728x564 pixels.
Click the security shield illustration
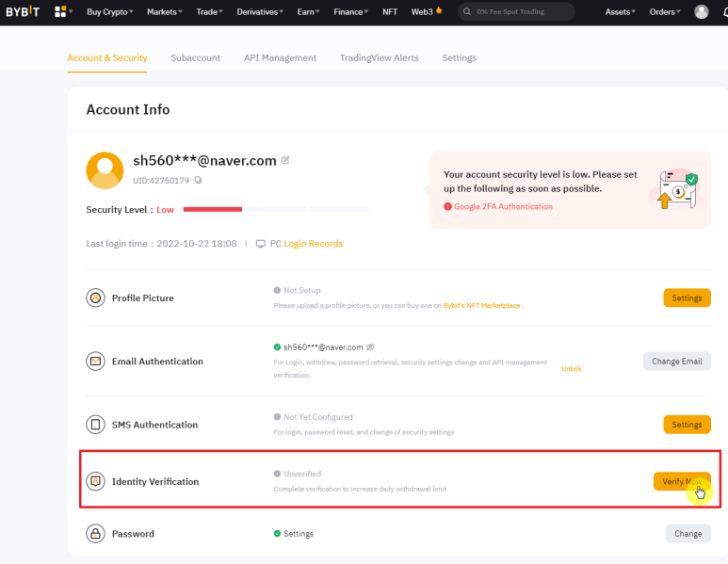point(678,189)
